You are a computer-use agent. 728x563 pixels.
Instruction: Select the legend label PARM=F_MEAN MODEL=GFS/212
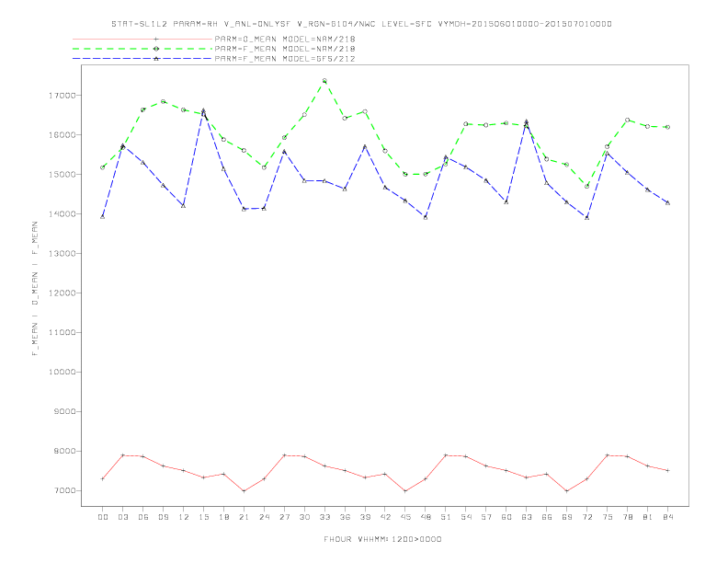[x=285, y=59]
